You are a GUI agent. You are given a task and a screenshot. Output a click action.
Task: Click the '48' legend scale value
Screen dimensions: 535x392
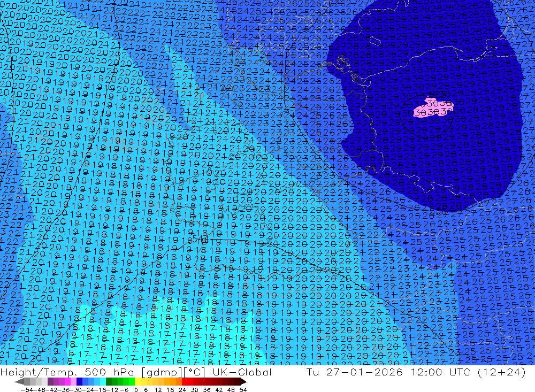(231, 390)
